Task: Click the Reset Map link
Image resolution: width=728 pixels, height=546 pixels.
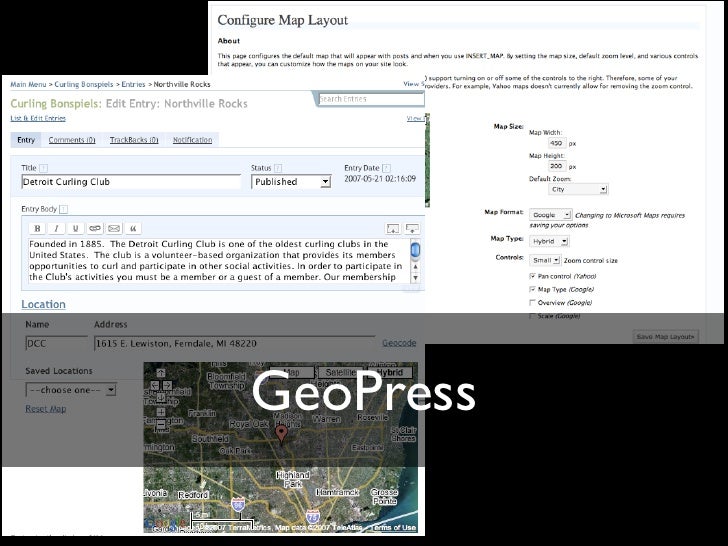Action: [x=46, y=409]
